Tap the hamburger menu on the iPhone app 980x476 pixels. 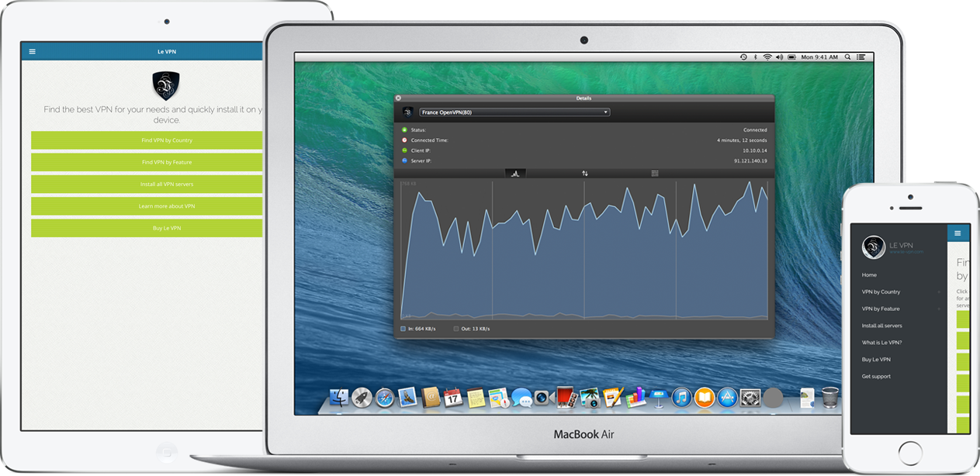[x=957, y=233]
